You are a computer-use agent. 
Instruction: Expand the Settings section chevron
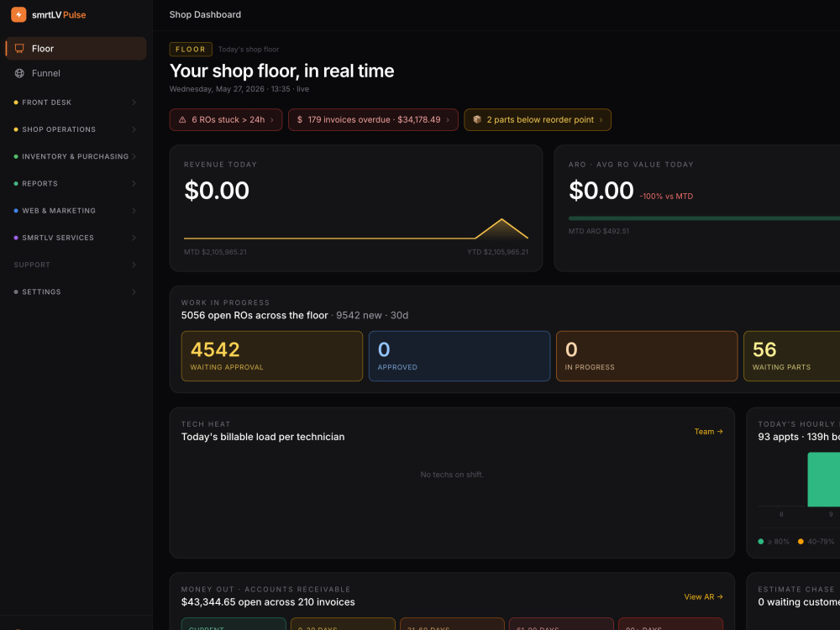134,292
